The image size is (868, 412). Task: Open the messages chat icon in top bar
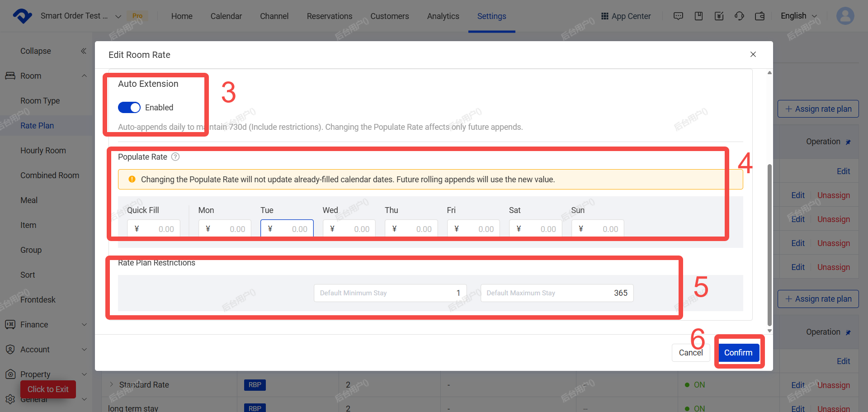tap(678, 16)
